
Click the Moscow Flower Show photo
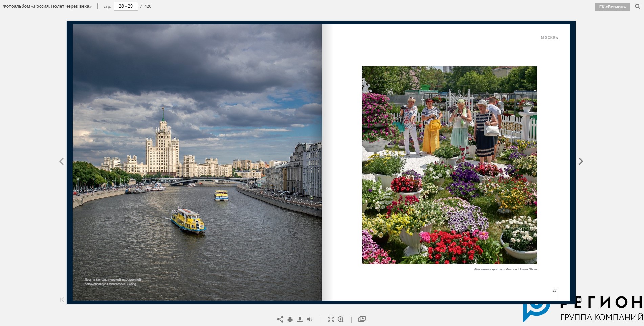tap(449, 165)
